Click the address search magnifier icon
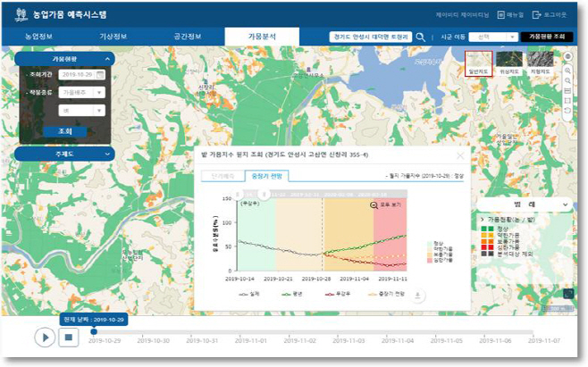 (x=420, y=37)
